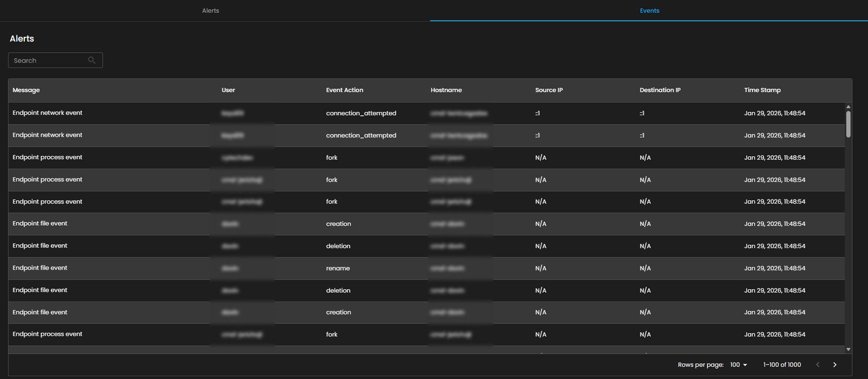Select the Events tab

tap(649, 11)
